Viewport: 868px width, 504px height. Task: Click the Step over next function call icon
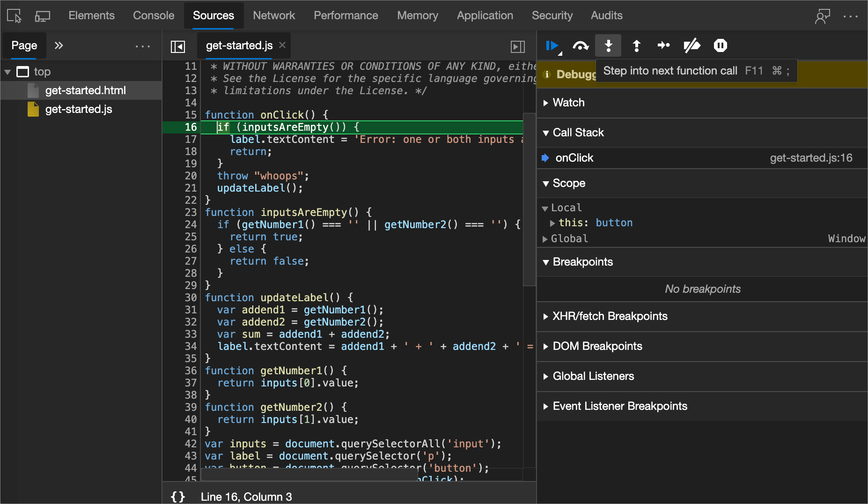pyautogui.click(x=581, y=45)
